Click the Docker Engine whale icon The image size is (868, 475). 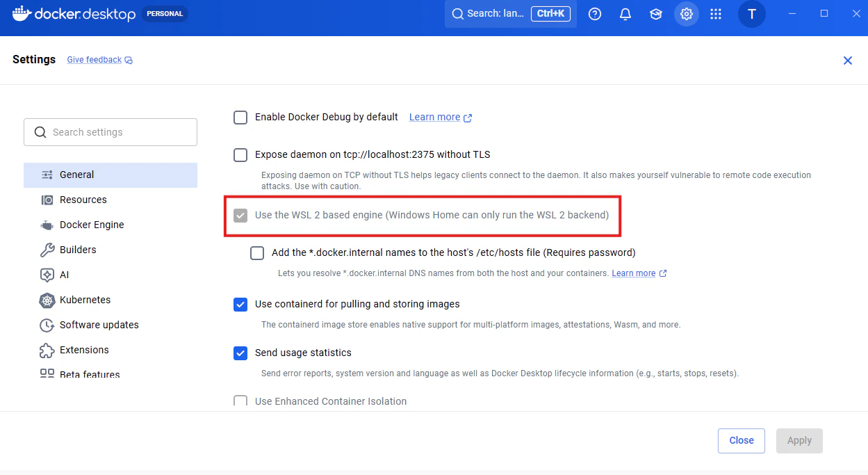point(47,225)
